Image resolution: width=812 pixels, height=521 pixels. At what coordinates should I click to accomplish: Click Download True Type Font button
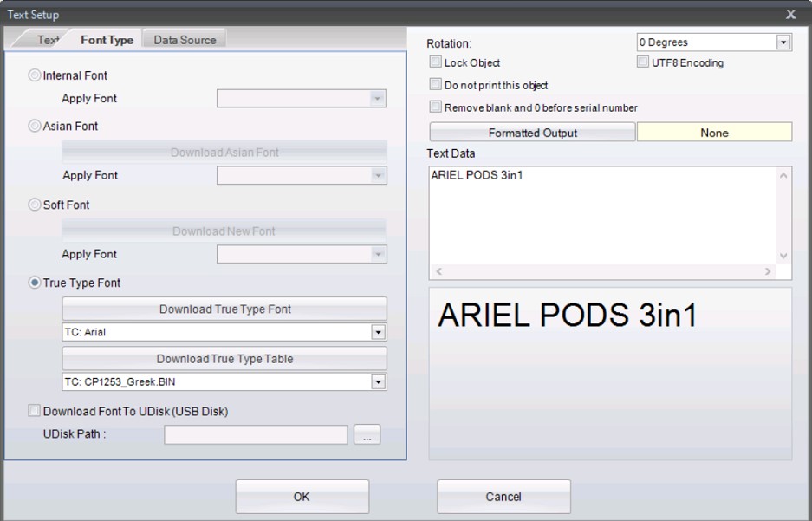[224, 309]
